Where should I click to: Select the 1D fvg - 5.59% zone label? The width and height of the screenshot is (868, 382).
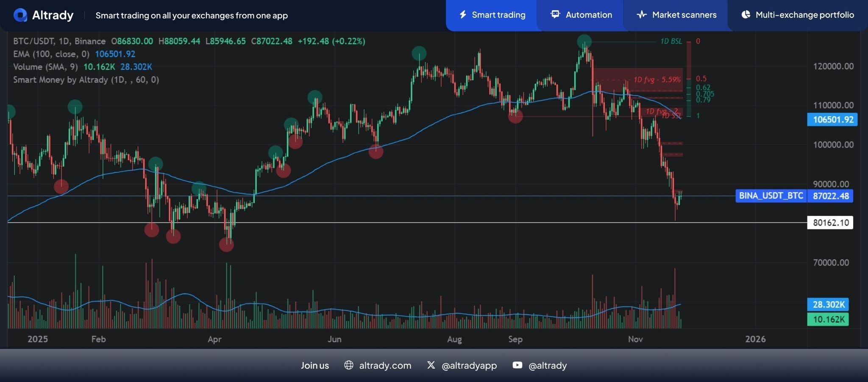pos(657,80)
